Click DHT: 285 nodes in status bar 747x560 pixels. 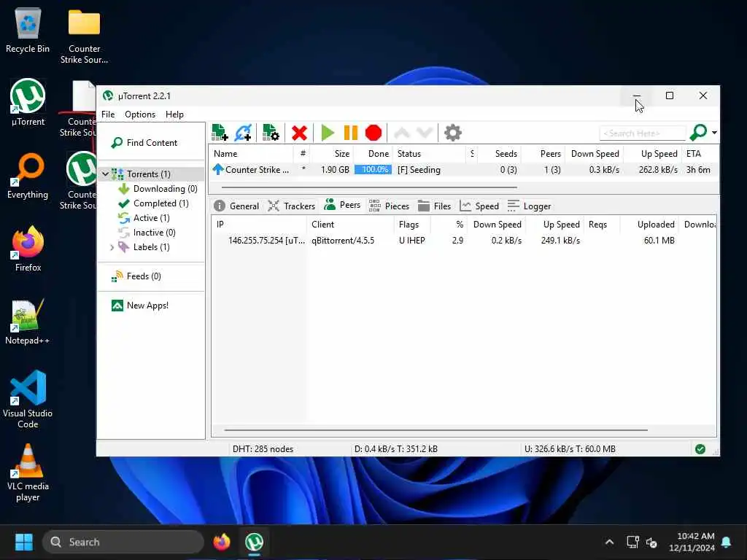click(263, 449)
